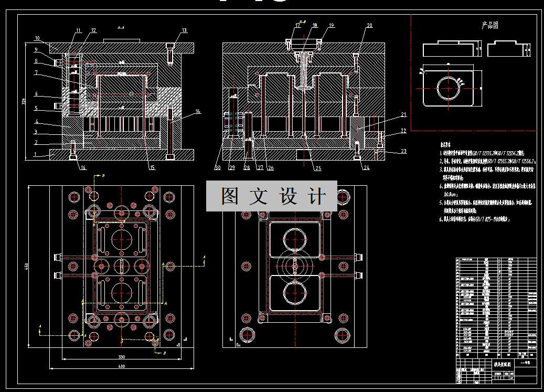Click the 模具装配图 title block label
This screenshot has width=544, height=392.
coord(503,365)
